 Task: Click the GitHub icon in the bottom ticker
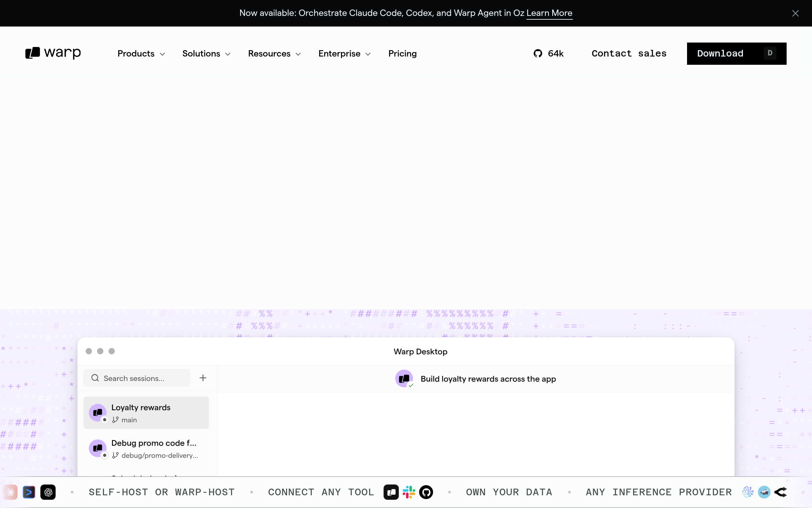click(x=426, y=492)
